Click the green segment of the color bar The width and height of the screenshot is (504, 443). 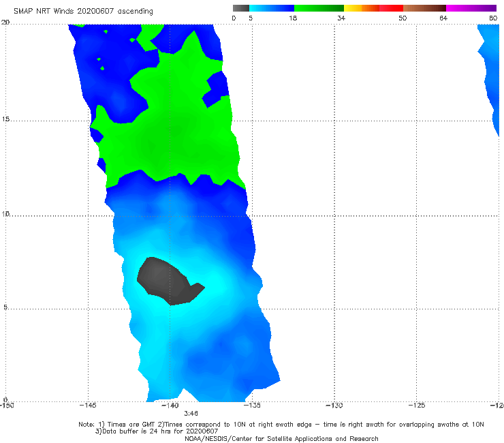pyautogui.click(x=319, y=8)
